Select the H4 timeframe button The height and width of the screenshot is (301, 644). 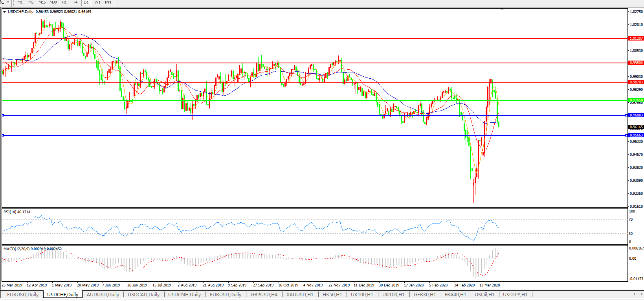pyautogui.click(x=75, y=2)
